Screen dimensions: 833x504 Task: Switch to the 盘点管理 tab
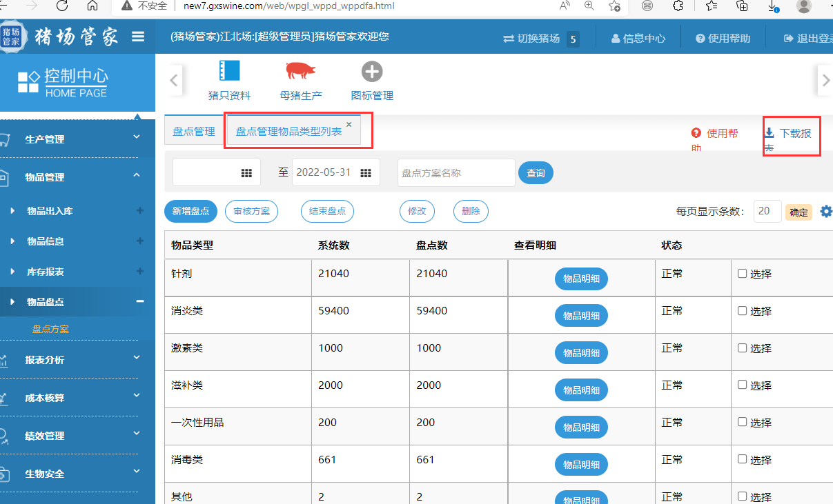click(194, 132)
